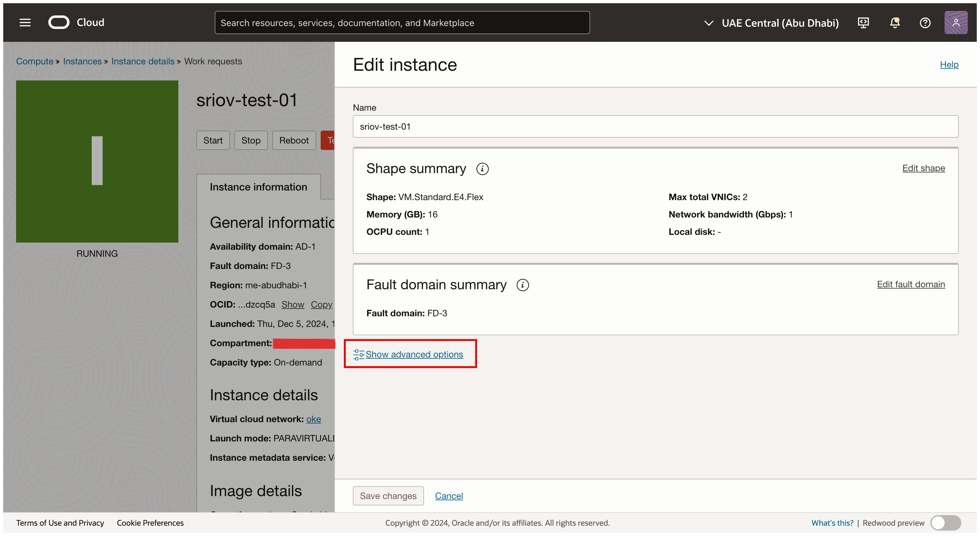Show the full instance OCID
The height and width of the screenshot is (536, 980).
tap(293, 304)
